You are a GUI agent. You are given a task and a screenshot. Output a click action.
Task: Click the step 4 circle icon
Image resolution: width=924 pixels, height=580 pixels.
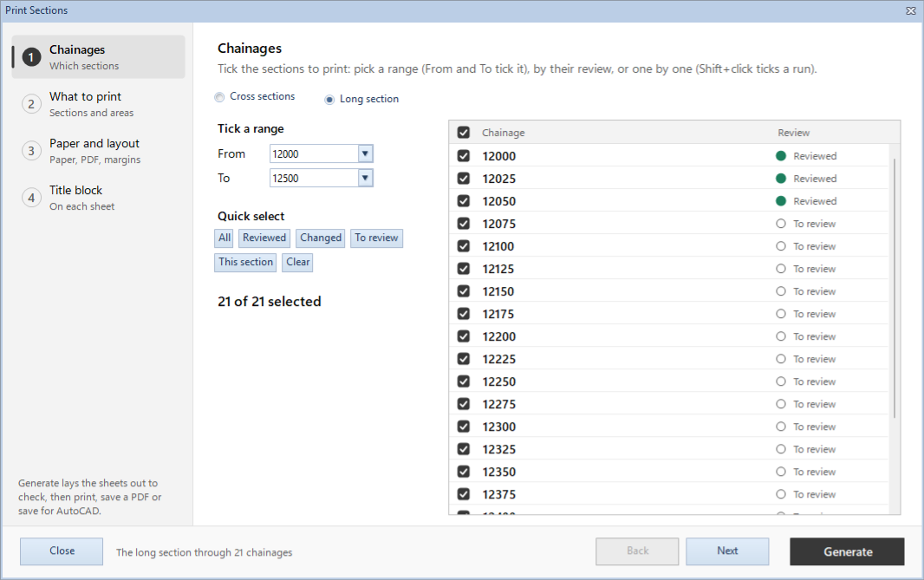click(x=31, y=198)
